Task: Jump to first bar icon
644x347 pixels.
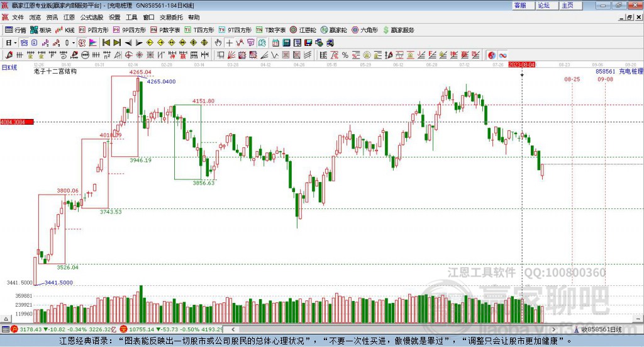Action: pos(106,43)
